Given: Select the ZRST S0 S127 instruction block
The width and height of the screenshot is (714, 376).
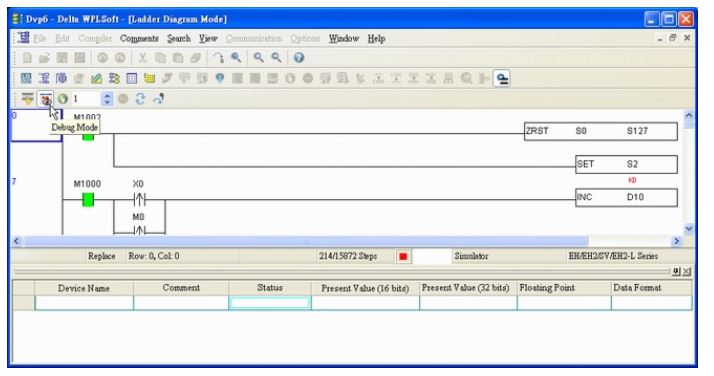Looking at the screenshot, I should coord(601,131).
